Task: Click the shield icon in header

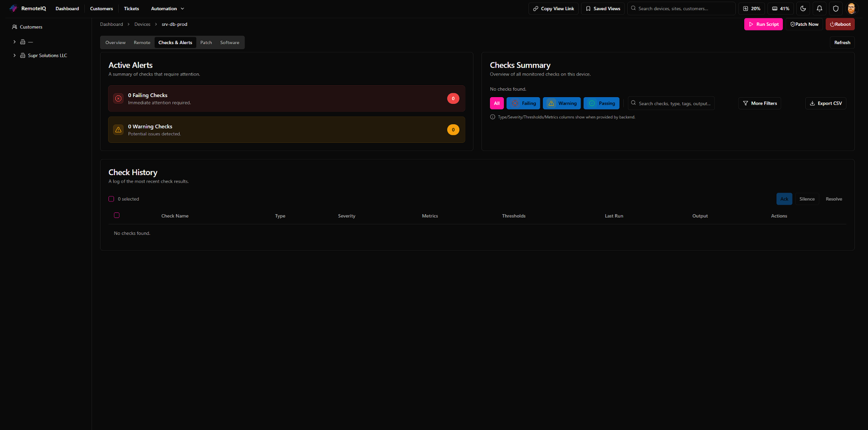Action: click(835, 8)
